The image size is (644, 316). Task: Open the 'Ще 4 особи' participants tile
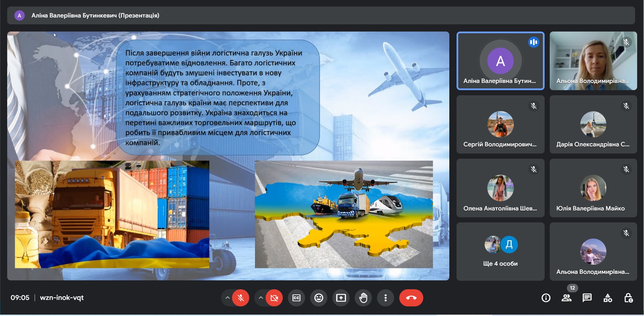(500, 251)
